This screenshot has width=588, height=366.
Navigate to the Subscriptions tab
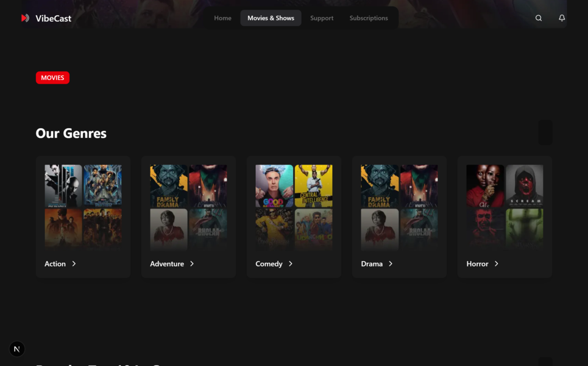[369, 18]
